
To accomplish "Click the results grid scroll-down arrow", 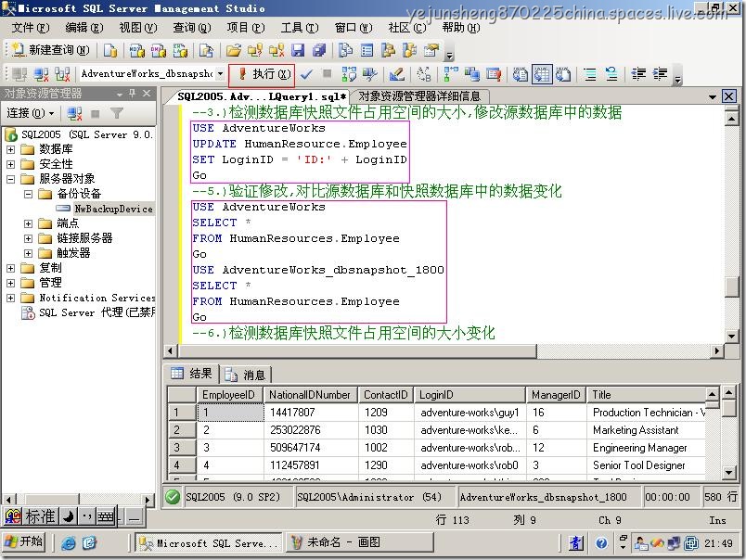I will 729,472.
